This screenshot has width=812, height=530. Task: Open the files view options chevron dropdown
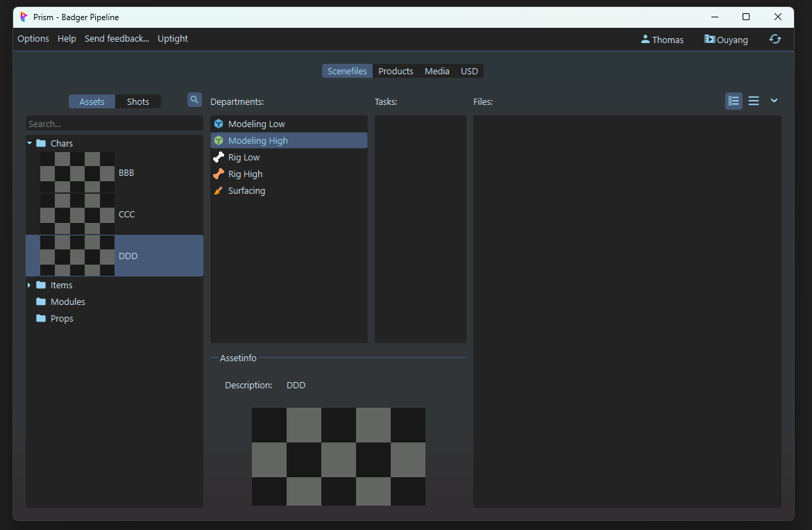774,101
